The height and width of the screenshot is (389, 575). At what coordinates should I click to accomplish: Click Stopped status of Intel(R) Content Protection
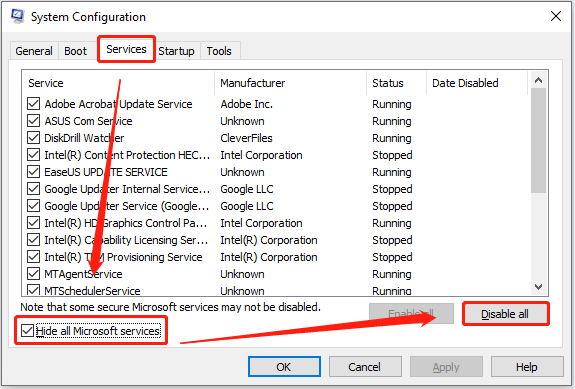point(392,155)
